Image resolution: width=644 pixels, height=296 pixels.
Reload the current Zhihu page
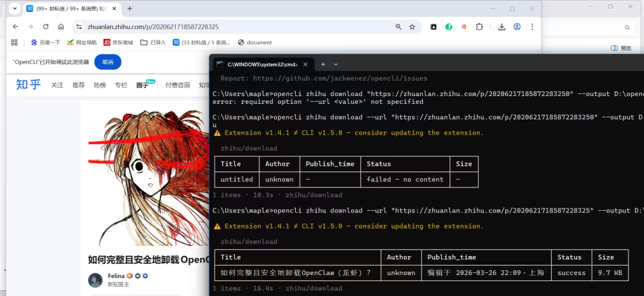(46, 27)
